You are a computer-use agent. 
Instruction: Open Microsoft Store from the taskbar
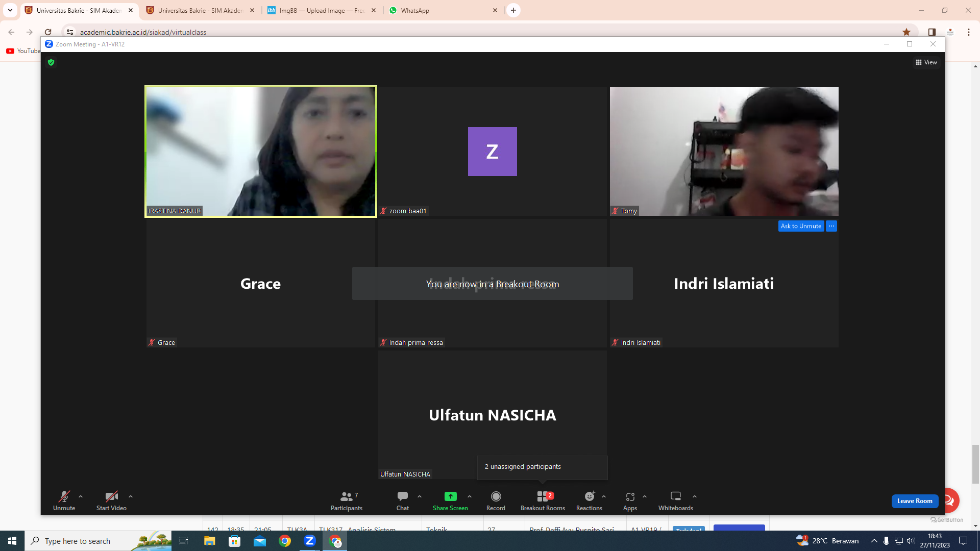(234, 541)
